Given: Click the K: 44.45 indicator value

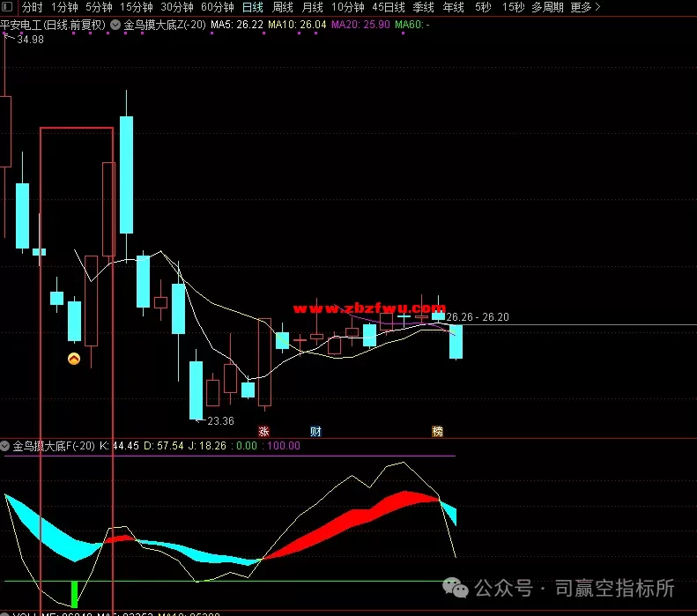Looking at the screenshot, I should [x=119, y=446].
